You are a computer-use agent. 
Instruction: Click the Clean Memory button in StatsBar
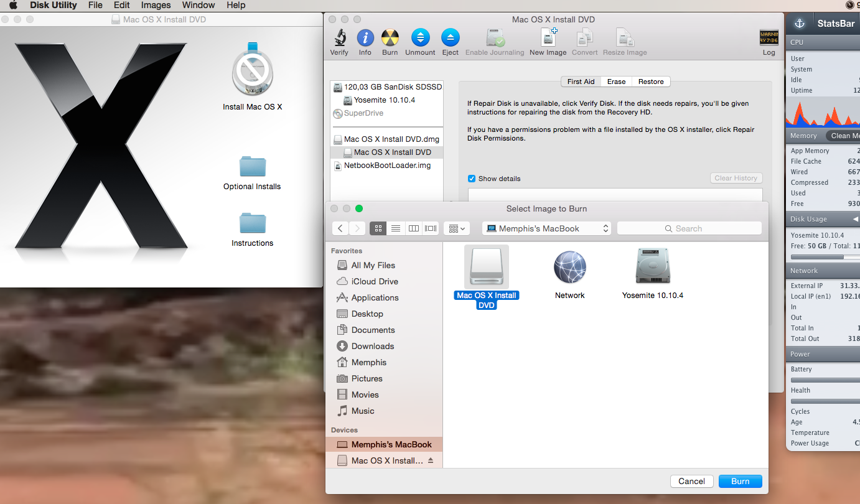(843, 136)
